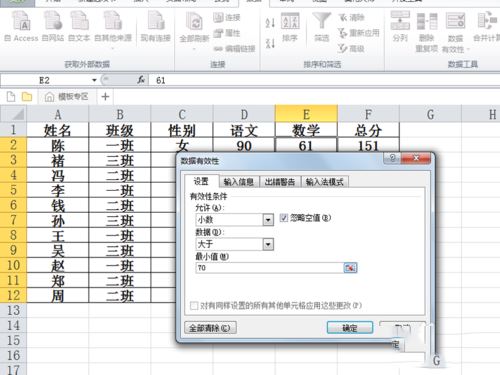The width and height of the screenshot is (500, 375).
Task: Select column A header
Action: click(x=58, y=114)
